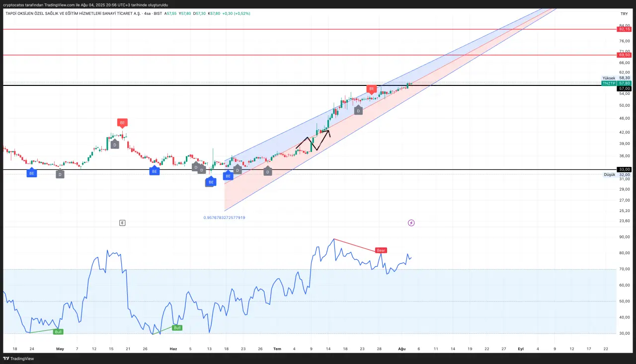Open the 'E' earnings marker below the chart
The width and height of the screenshot is (636, 364).
click(x=122, y=223)
